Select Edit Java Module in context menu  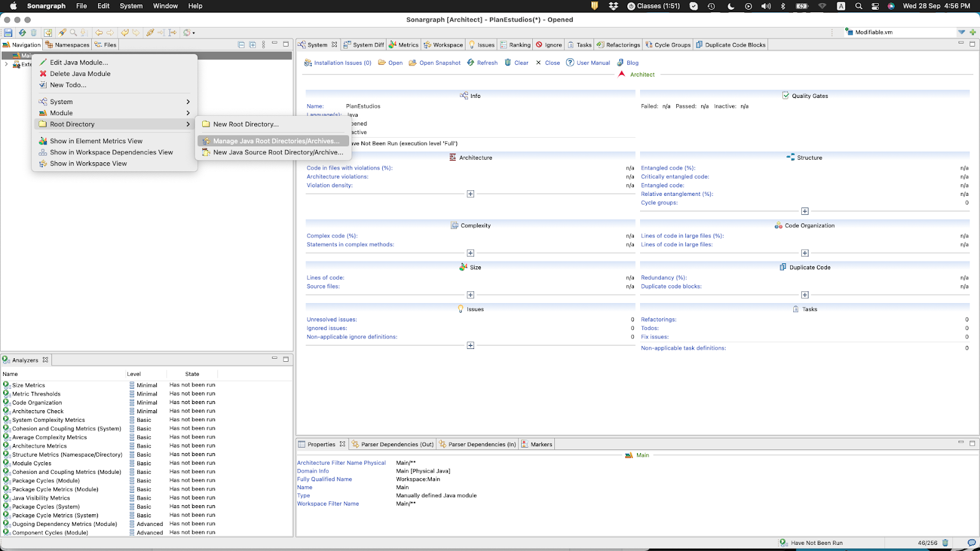pos(115,62)
